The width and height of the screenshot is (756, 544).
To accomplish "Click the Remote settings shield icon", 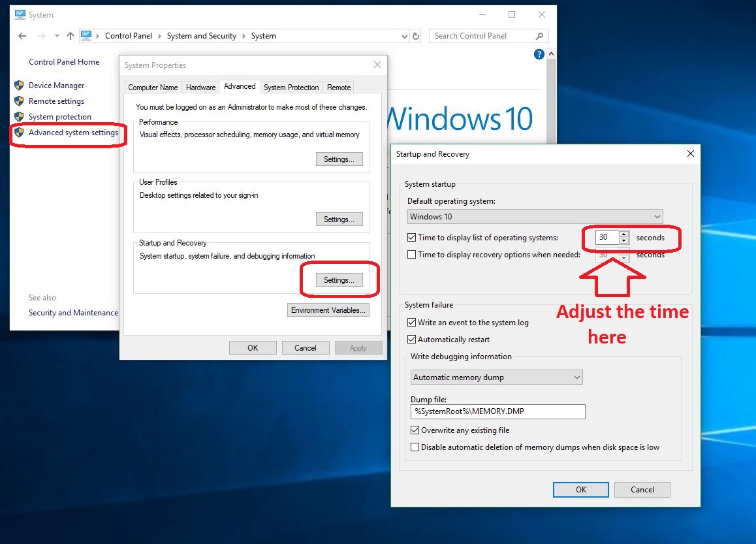I will pyautogui.click(x=19, y=101).
